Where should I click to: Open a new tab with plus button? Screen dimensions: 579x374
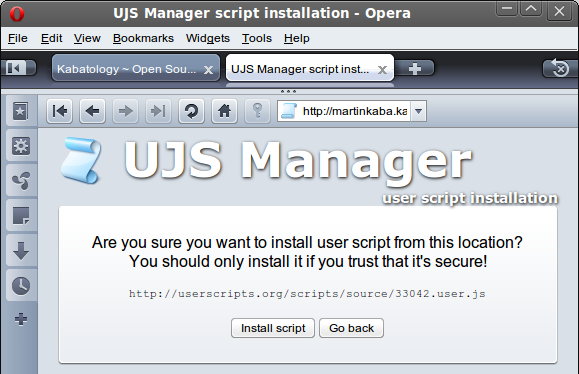pos(415,68)
